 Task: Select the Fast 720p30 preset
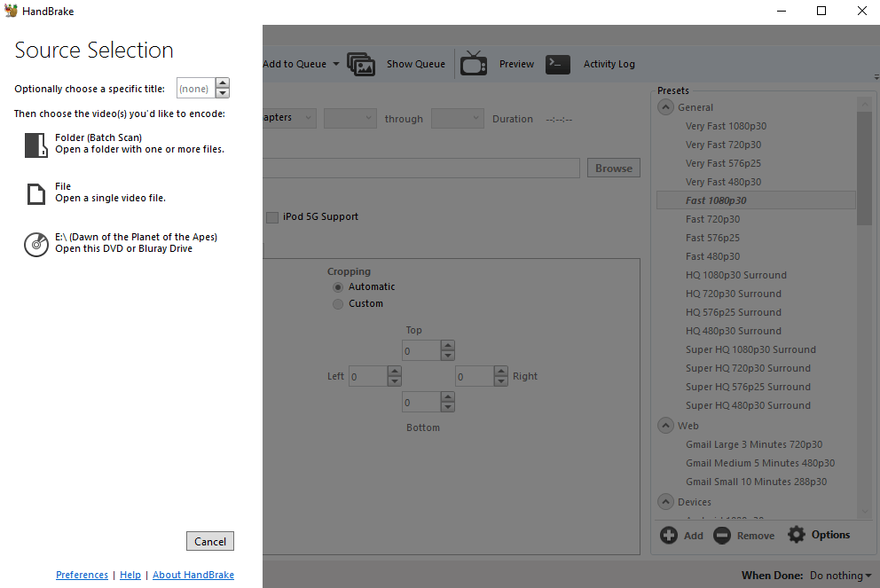(x=712, y=219)
